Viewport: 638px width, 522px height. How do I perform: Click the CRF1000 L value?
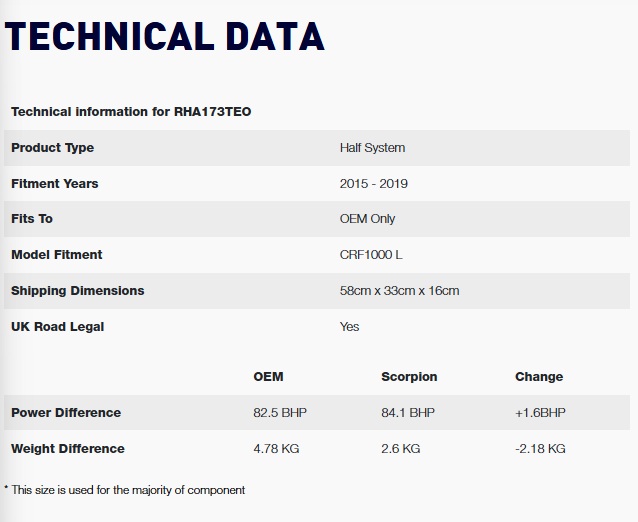[371, 255]
